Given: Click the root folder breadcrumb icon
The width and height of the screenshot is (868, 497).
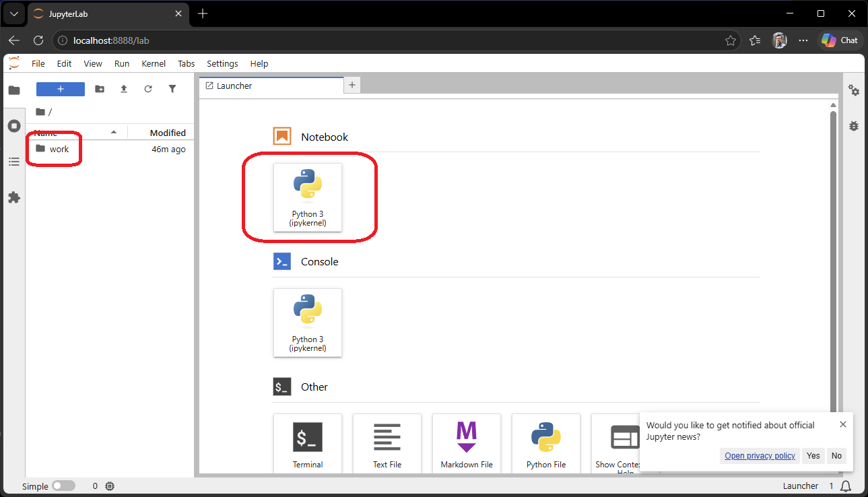Looking at the screenshot, I should pos(40,112).
